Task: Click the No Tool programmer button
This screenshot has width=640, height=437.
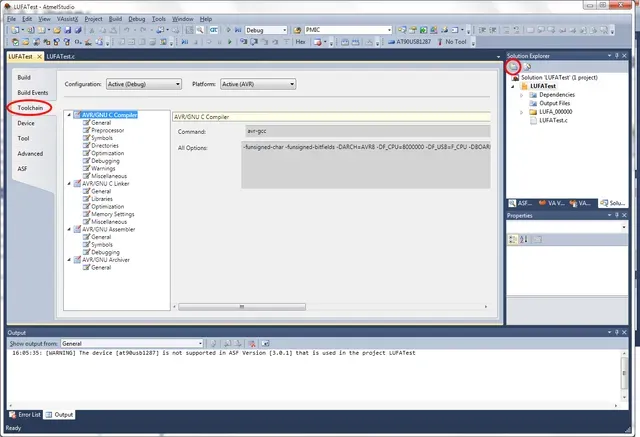Action: 452,42
